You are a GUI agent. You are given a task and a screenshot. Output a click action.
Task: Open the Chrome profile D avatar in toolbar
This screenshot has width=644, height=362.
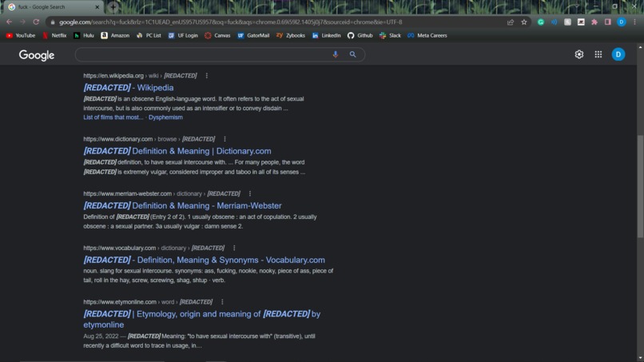(622, 22)
